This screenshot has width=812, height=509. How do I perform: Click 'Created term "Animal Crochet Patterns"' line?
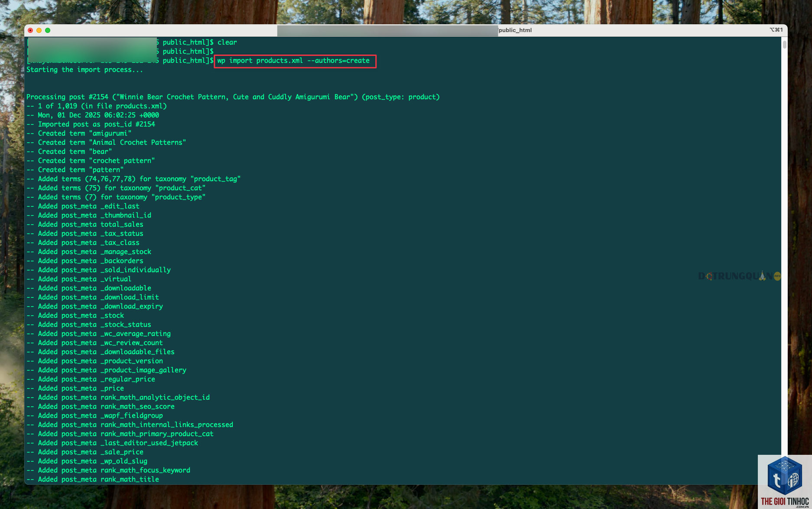tap(106, 143)
